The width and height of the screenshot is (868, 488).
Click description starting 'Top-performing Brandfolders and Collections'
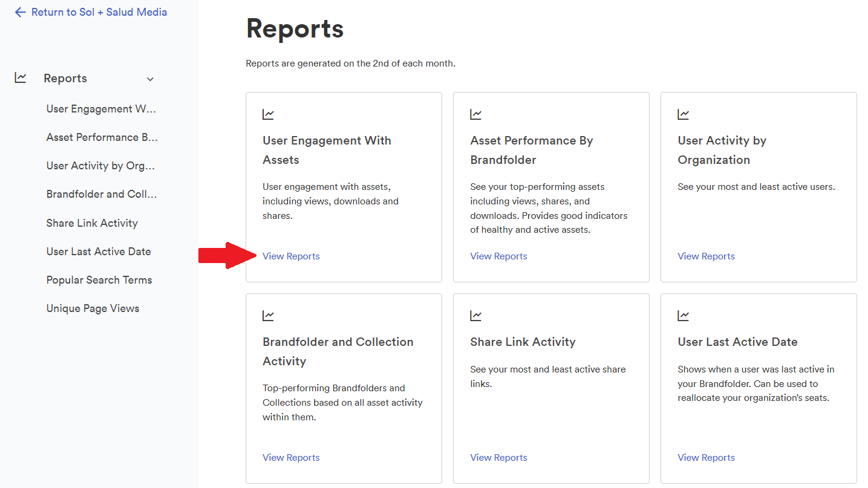coord(342,403)
